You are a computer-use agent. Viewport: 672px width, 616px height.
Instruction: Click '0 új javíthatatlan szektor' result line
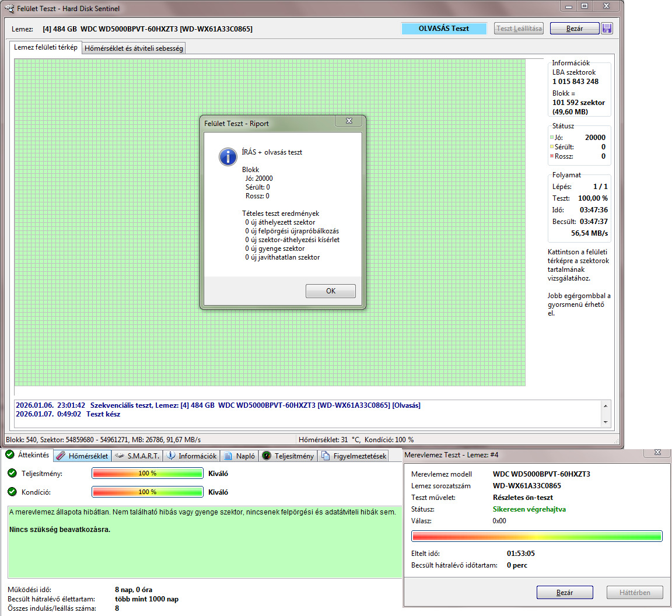click(282, 257)
